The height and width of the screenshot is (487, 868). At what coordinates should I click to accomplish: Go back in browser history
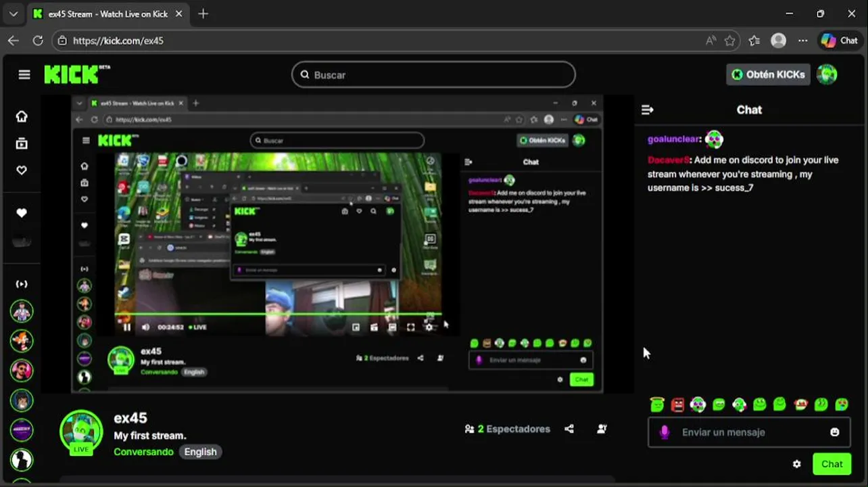[x=13, y=41]
